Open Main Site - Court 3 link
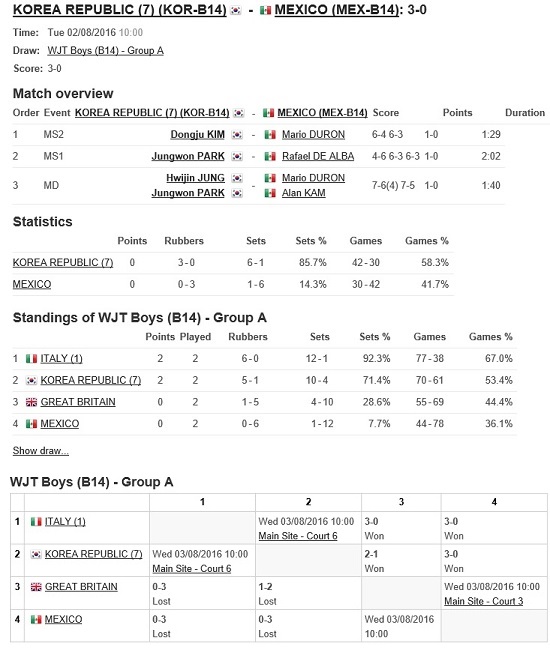The height and width of the screenshot is (651, 550). click(x=484, y=601)
